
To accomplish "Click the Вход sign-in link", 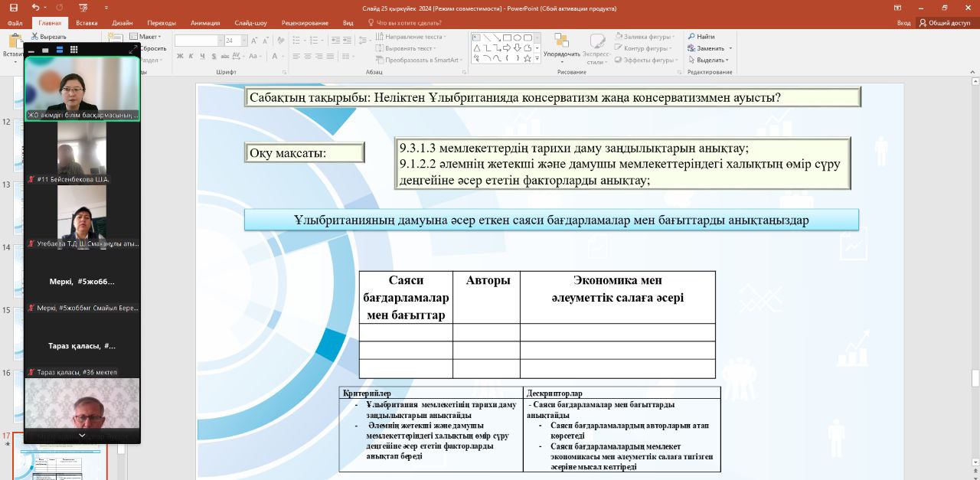I will tap(903, 23).
